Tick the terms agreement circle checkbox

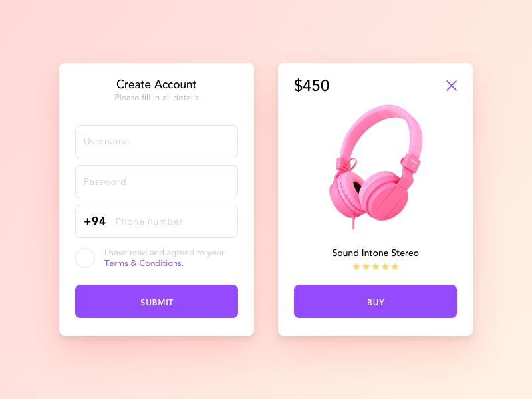pyautogui.click(x=85, y=258)
